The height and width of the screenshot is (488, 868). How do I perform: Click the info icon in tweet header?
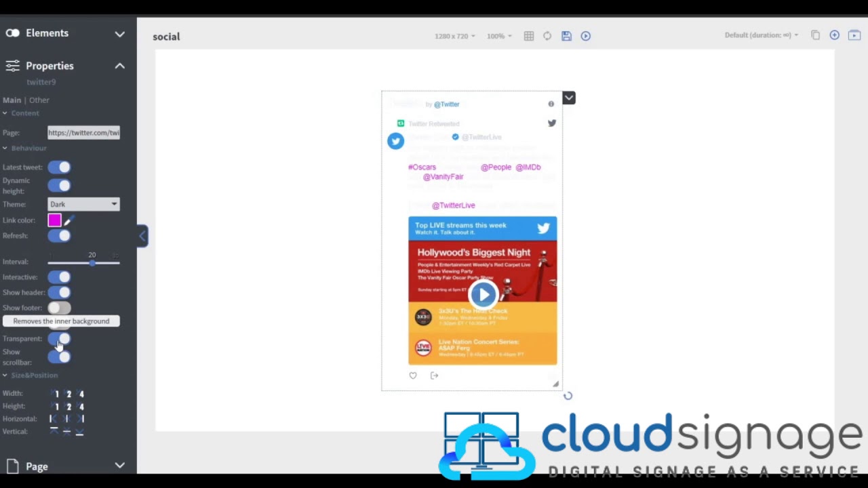pyautogui.click(x=551, y=104)
